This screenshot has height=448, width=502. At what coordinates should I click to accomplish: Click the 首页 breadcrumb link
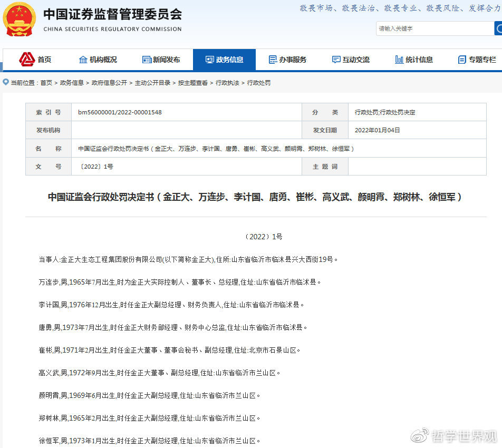tap(46, 83)
